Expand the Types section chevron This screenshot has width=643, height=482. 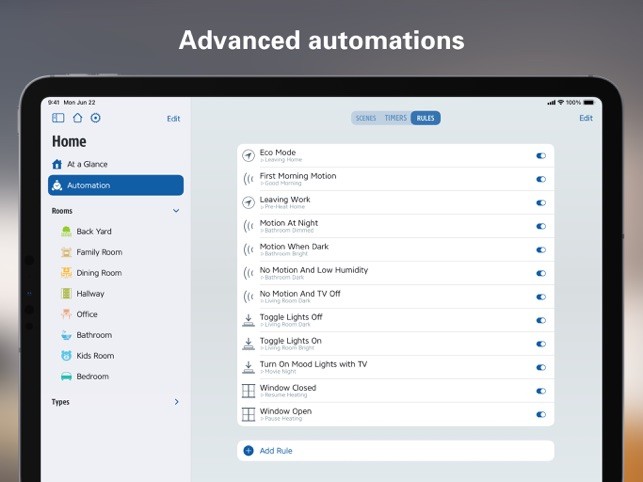(x=176, y=402)
